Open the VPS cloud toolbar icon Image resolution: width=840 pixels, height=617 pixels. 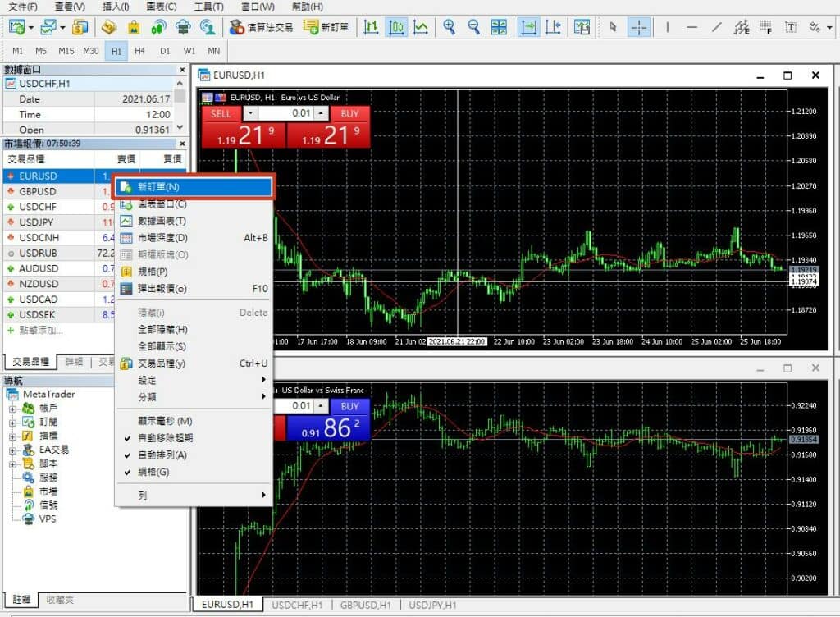click(x=183, y=27)
